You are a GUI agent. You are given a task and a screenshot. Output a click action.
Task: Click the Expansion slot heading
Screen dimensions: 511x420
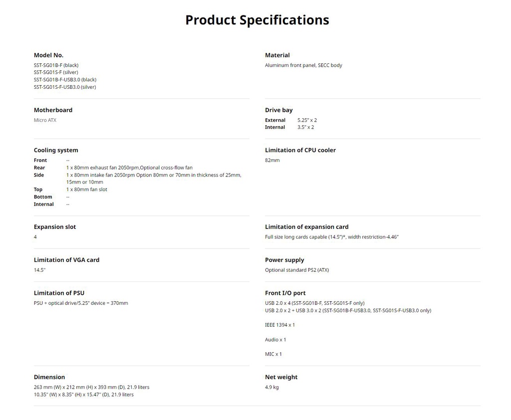tap(55, 227)
